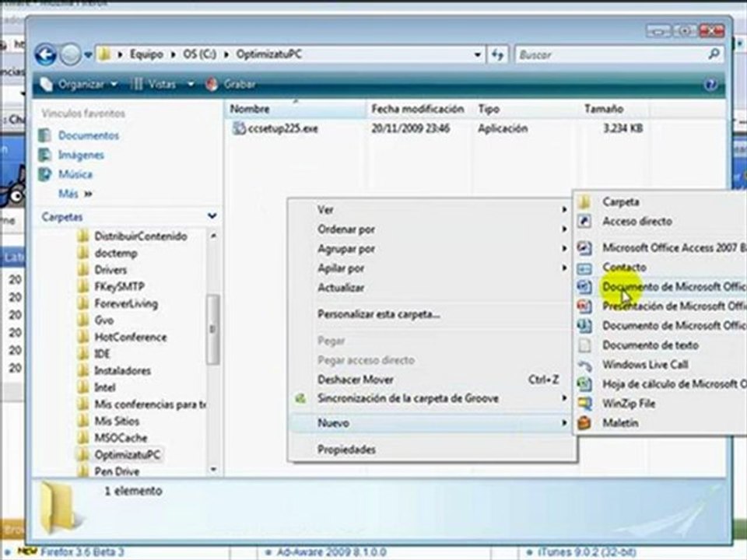Expand the Vistas dropdown arrow

tap(191, 84)
